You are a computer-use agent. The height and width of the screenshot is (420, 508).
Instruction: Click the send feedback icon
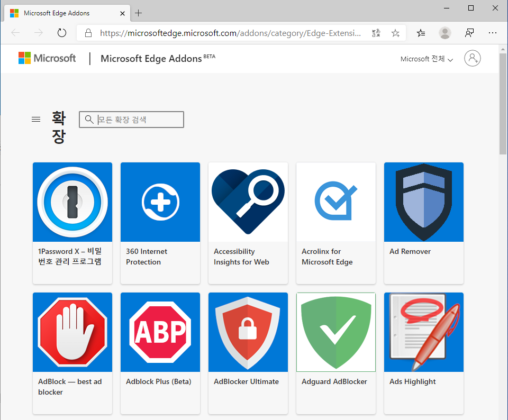(469, 33)
